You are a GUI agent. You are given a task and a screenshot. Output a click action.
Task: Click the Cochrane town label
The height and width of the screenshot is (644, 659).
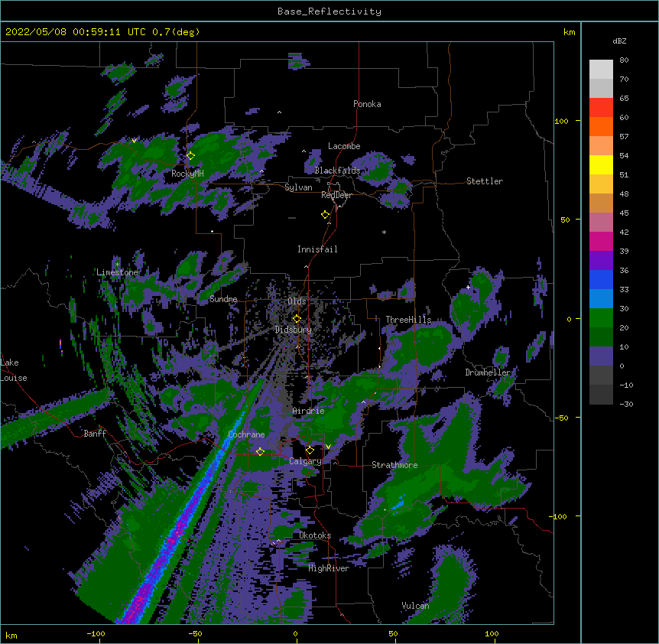coord(246,434)
